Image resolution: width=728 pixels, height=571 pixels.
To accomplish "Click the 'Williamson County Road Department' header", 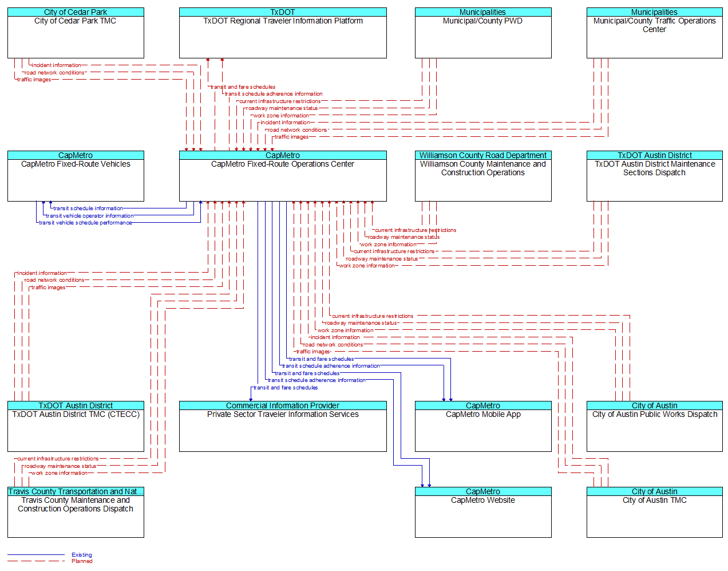I will pyautogui.click(x=483, y=155).
